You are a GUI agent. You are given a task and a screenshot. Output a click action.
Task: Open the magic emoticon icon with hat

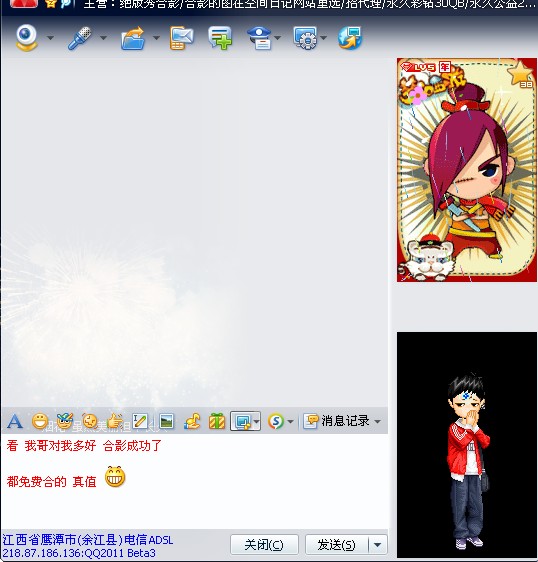65,421
